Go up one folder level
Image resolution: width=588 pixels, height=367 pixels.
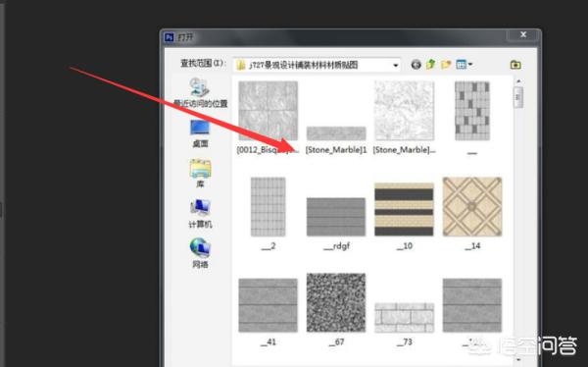(431, 64)
